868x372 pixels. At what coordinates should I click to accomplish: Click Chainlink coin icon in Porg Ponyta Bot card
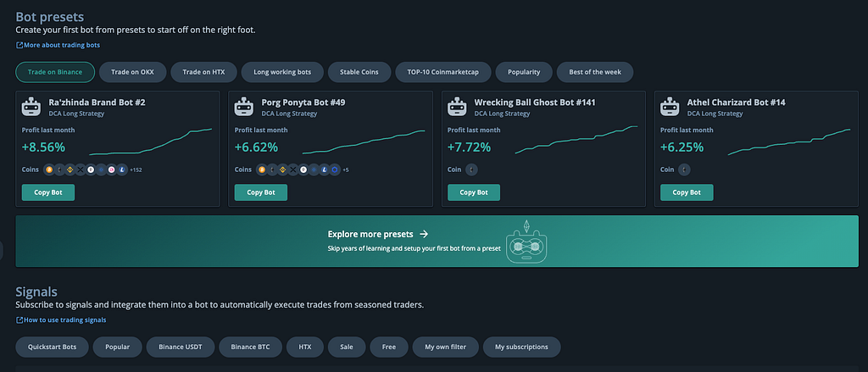[x=334, y=170]
